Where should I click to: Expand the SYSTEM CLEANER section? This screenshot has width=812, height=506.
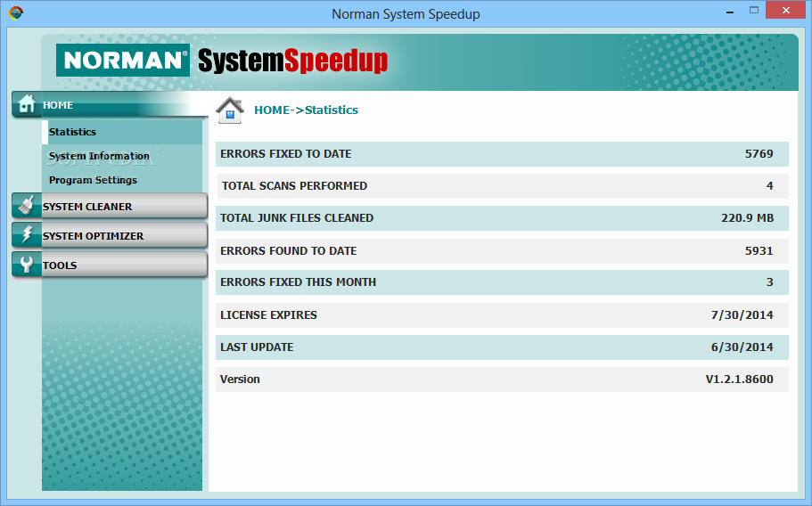pos(110,206)
